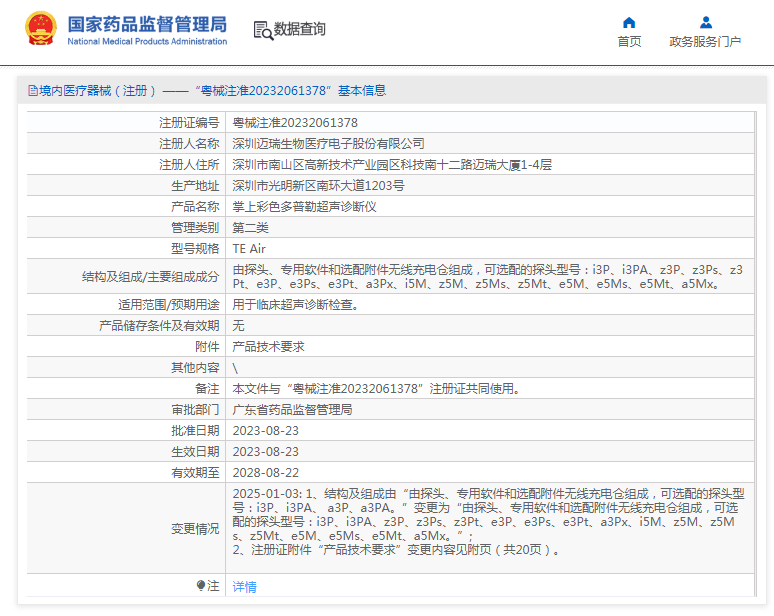This screenshot has height=616, width=774.
Task: Open the 数据查询 search icon
Action: [263, 30]
